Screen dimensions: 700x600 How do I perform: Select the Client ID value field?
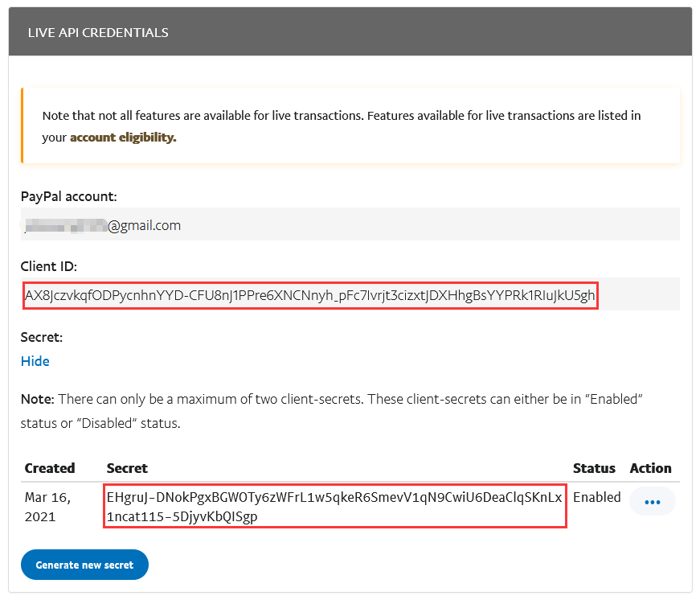(309, 295)
